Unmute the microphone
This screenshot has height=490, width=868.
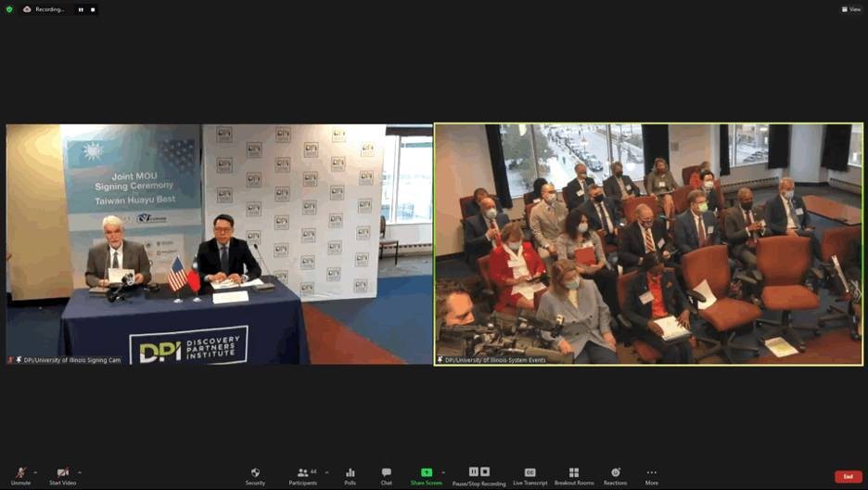pyautogui.click(x=20, y=475)
